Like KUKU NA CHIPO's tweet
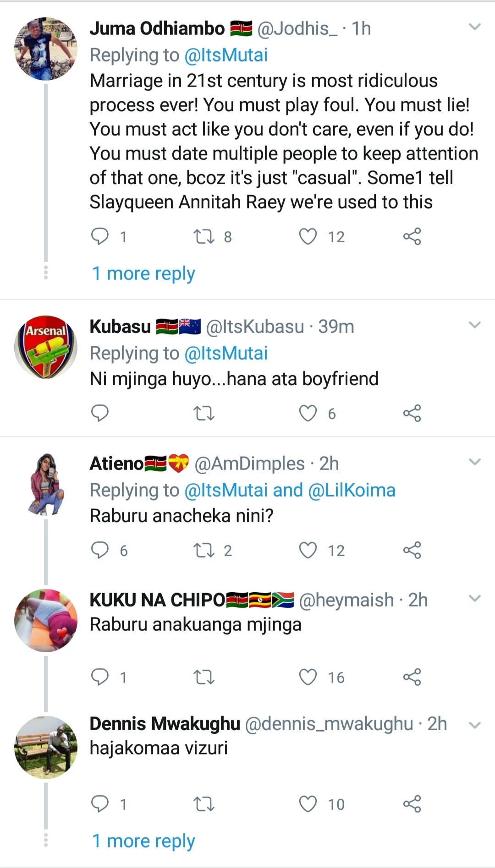 click(x=308, y=677)
